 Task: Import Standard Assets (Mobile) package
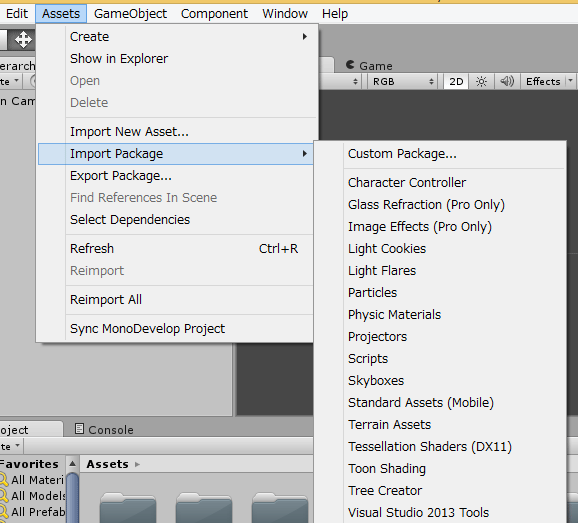pyautogui.click(x=440, y=403)
